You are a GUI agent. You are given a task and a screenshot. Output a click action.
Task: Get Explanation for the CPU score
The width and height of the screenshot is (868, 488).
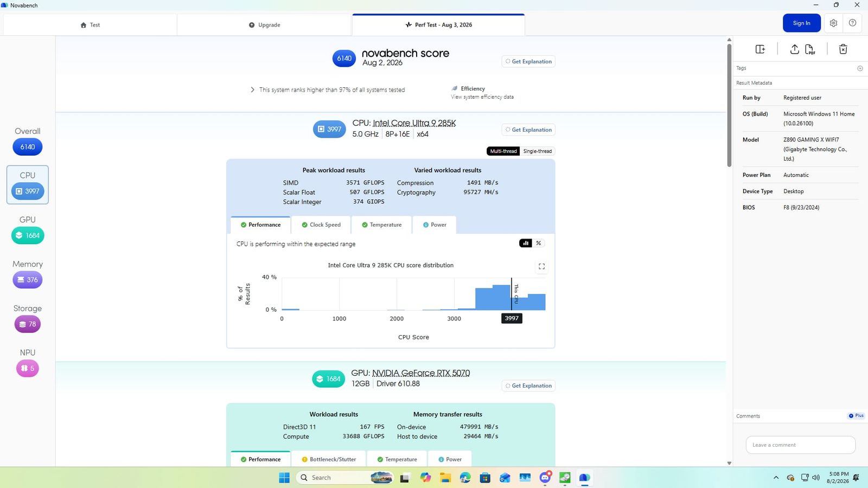pyautogui.click(x=528, y=130)
